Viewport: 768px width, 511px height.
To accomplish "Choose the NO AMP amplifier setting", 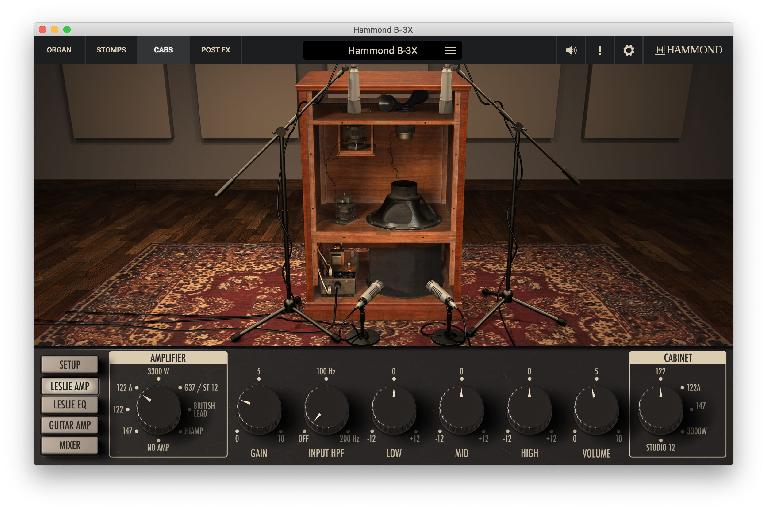I will click(x=158, y=447).
